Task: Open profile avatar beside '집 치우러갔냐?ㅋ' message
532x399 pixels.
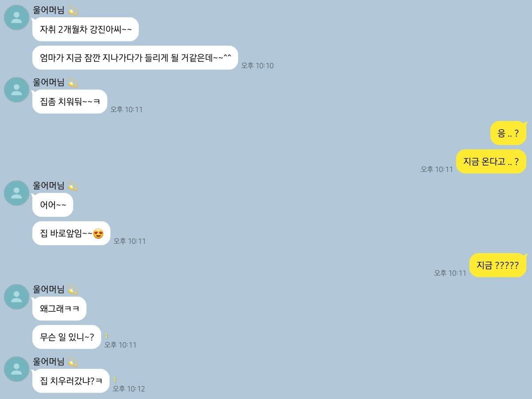Action: pos(16,369)
